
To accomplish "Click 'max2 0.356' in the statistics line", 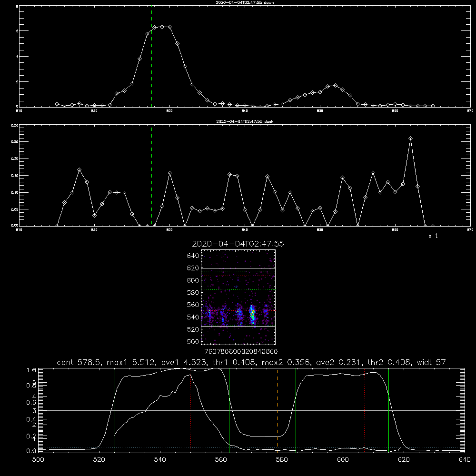I will pos(286,362).
